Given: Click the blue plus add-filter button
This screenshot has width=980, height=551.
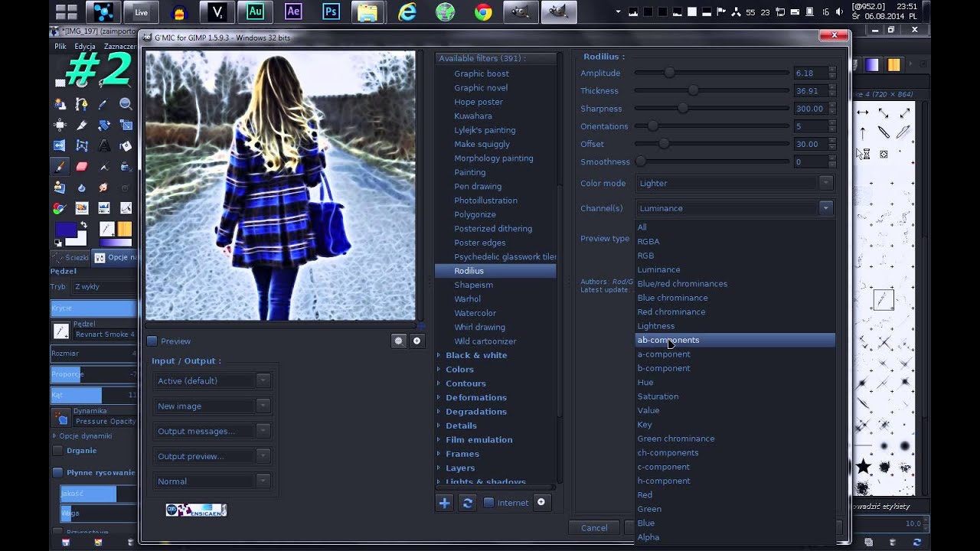Looking at the screenshot, I should click(x=444, y=503).
